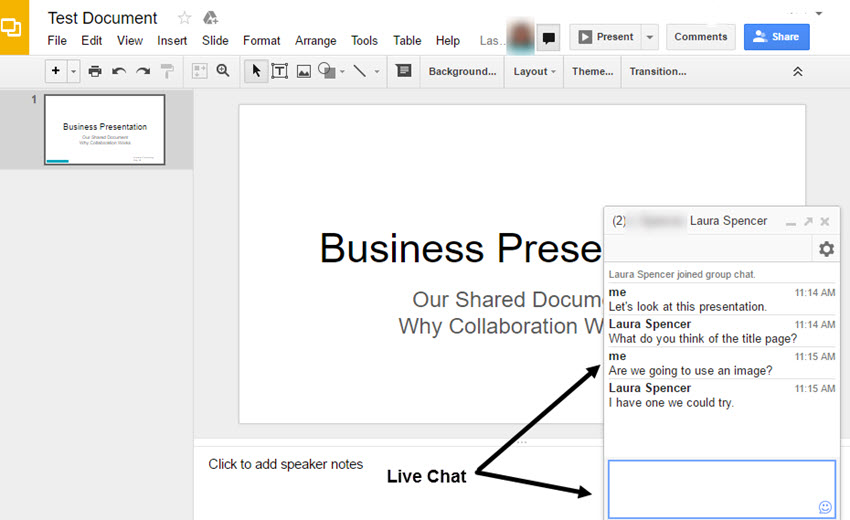Open the Tools menu

(x=364, y=41)
